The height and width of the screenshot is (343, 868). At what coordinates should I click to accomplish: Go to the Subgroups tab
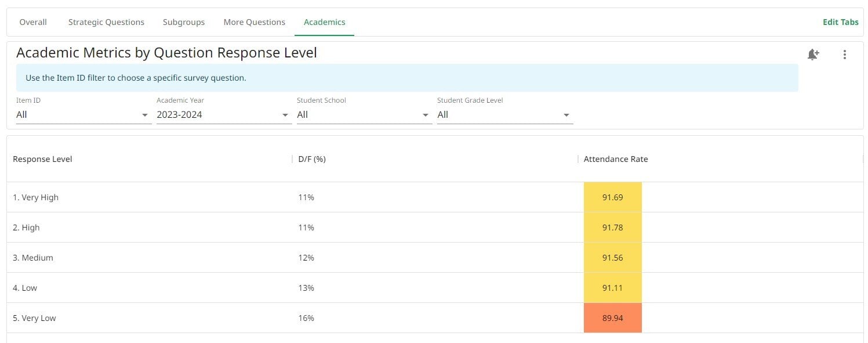coord(184,22)
